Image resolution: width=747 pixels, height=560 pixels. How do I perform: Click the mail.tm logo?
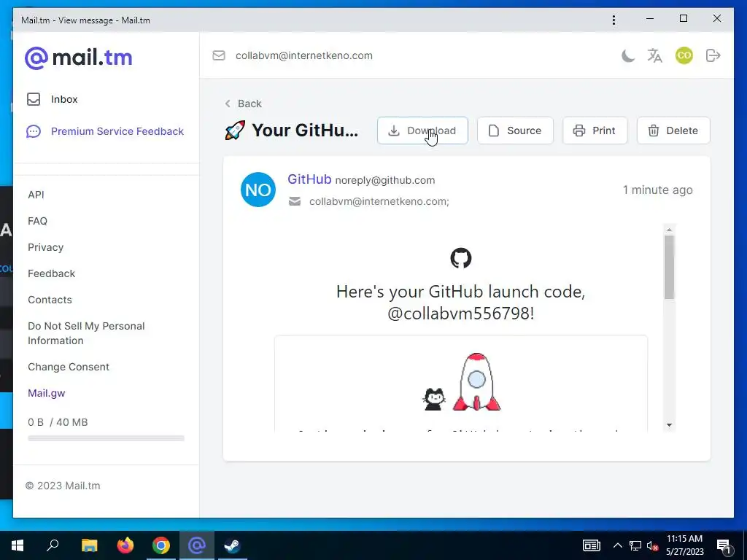click(x=79, y=58)
